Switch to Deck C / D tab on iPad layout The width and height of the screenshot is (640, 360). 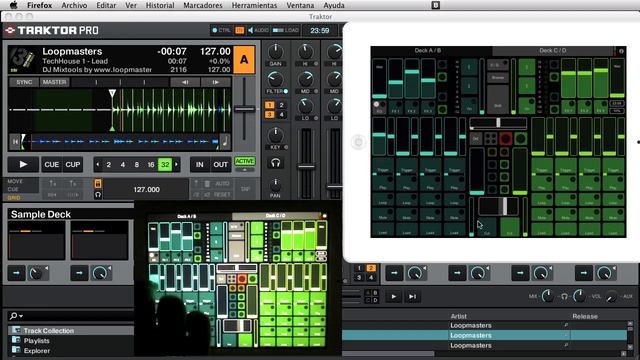click(553, 51)
